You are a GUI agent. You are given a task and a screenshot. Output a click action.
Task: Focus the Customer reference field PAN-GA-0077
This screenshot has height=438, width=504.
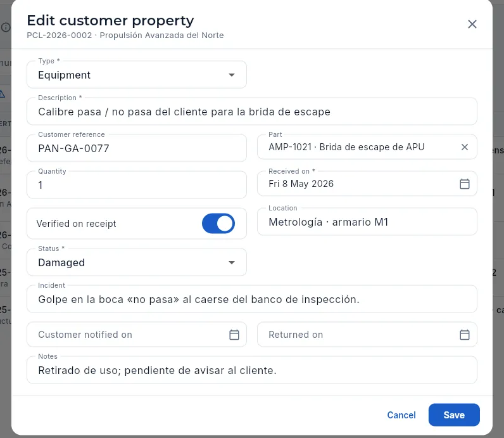[x=137, y=148]
